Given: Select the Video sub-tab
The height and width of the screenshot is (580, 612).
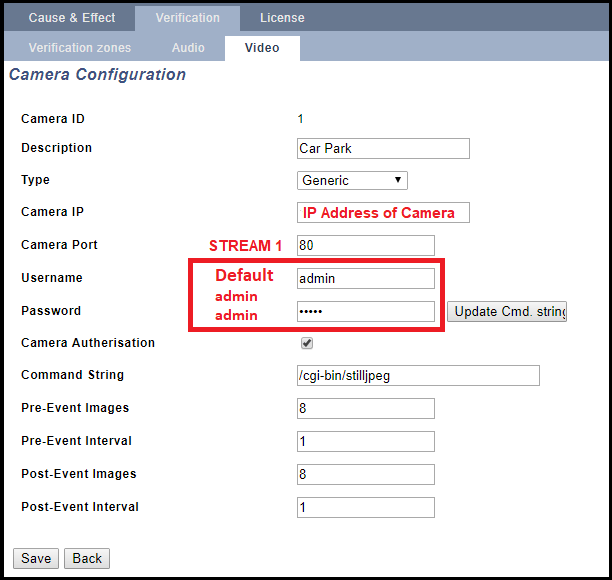Looking at the screenshot, I should tap(262, 48).
